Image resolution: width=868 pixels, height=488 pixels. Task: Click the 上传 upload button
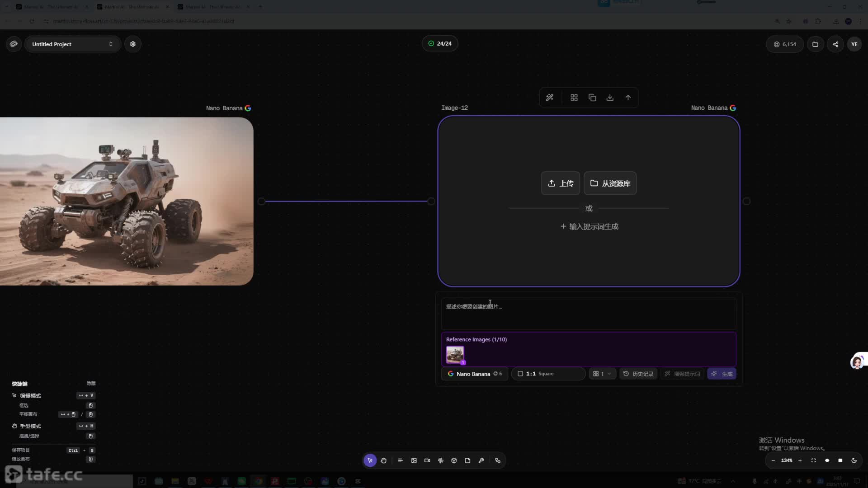point(561,183)
